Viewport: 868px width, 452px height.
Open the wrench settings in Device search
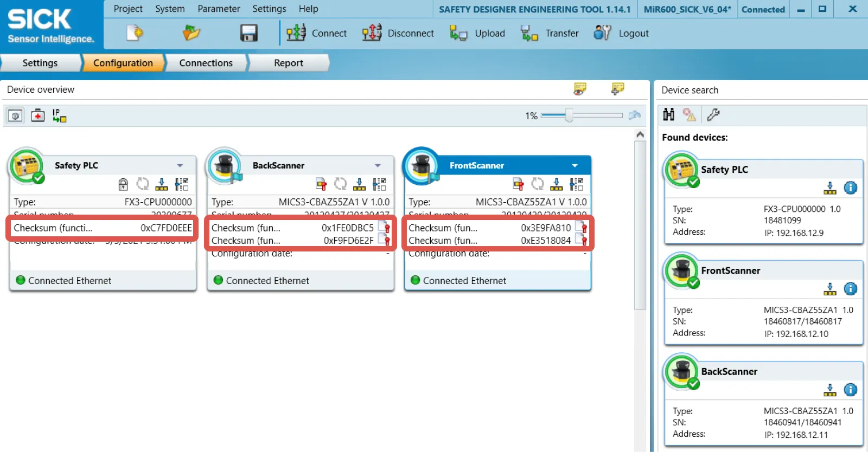[x=713, y=114]
